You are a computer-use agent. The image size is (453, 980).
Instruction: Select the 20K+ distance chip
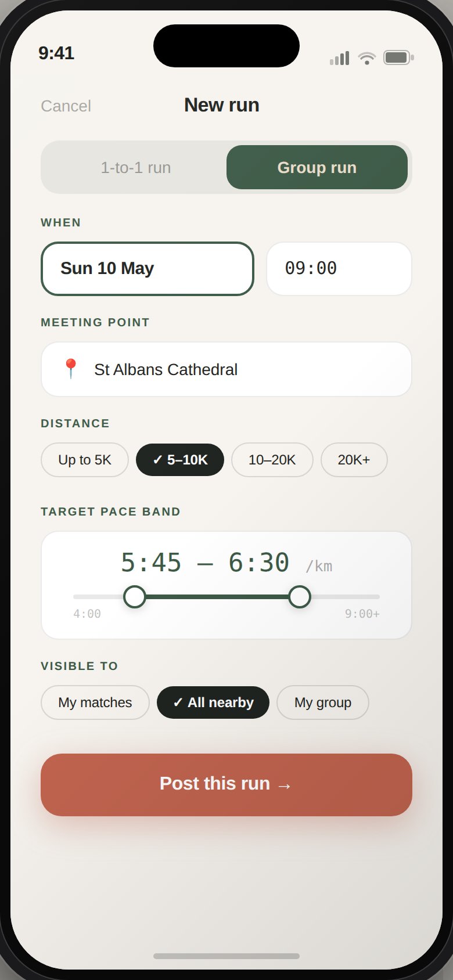pos(354,460)
